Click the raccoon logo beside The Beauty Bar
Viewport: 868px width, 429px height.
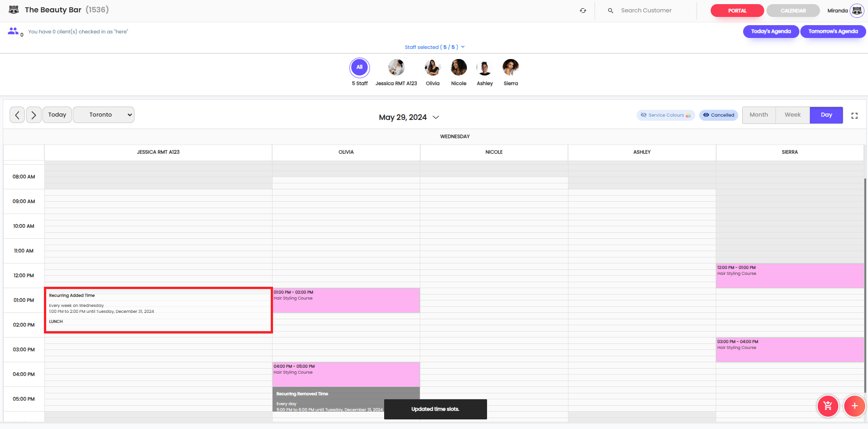[x=14, y=10]
